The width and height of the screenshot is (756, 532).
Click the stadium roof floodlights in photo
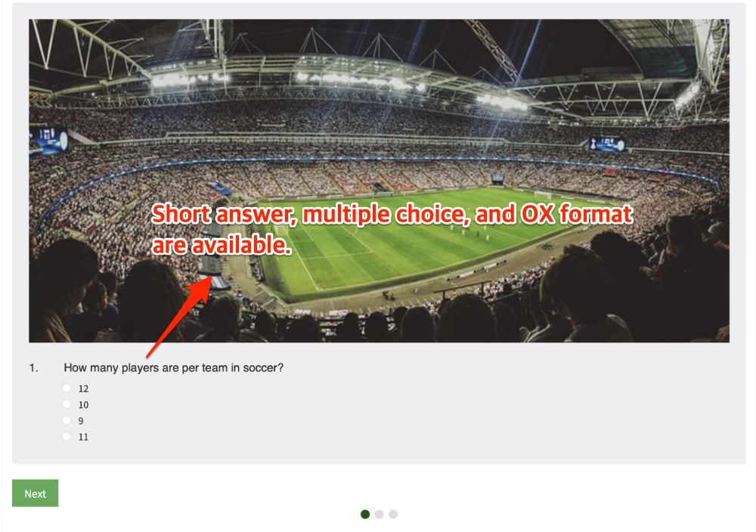pyautogui.click(x=357, y=81)
